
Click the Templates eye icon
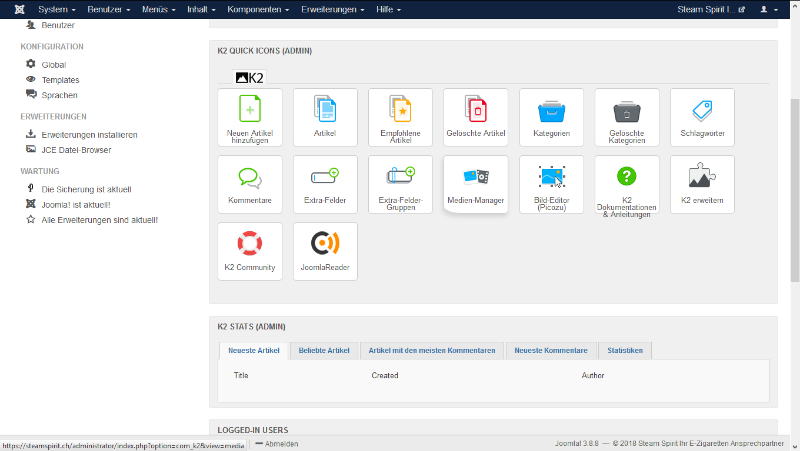(31, 79)
